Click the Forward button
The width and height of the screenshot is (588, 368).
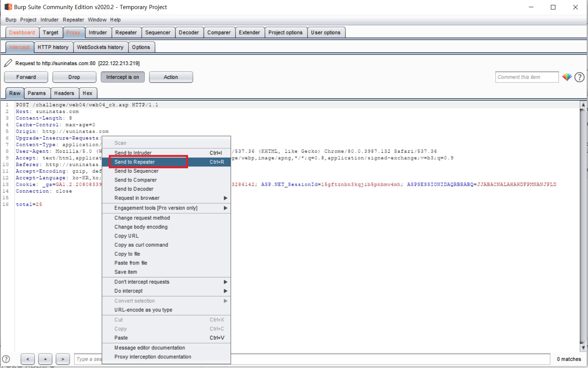pyautogui.click(x=26, y=77)
